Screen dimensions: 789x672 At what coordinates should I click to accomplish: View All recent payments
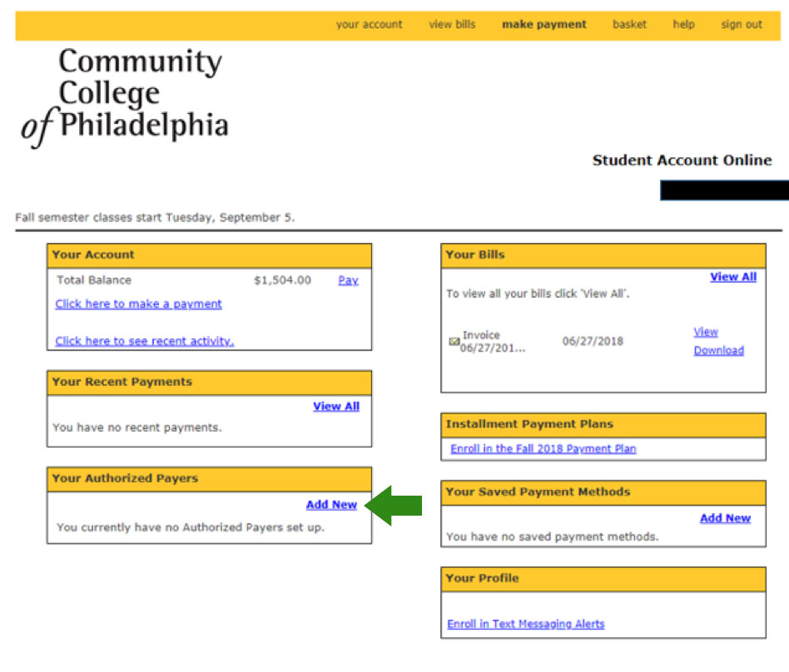coord(336,407)
